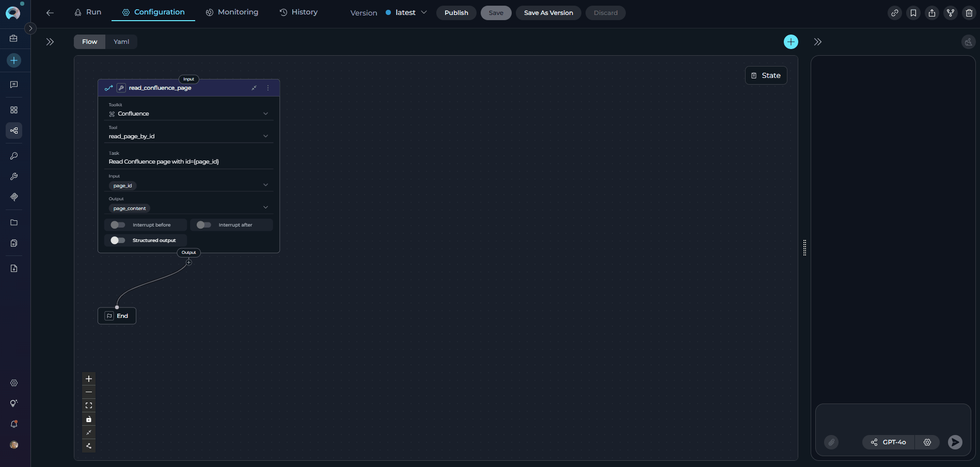Enable the Interrupt before toggle
This screenshot has width=980, height=467.
(x=118, y=225)
